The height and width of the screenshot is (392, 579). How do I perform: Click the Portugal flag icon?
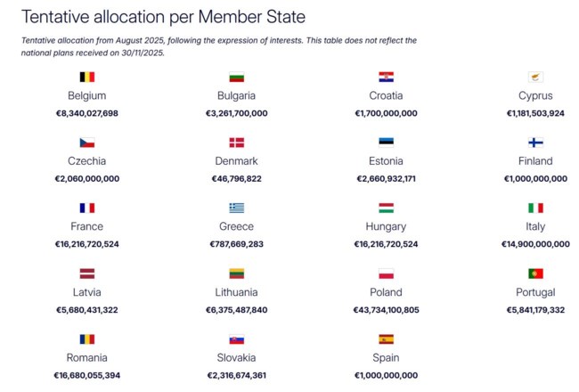tap(535, 274)
